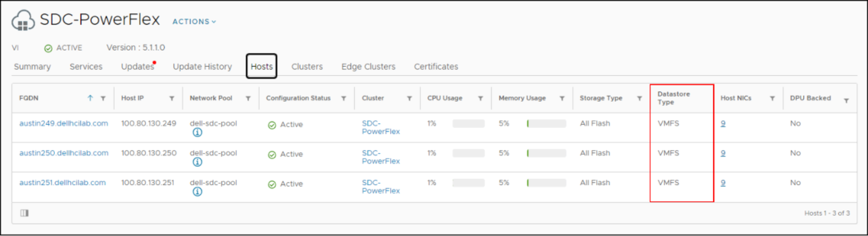Click the Memory Usage column header
Screen dimensions: 868x236
pyautogui.click(x=522, y=98)
